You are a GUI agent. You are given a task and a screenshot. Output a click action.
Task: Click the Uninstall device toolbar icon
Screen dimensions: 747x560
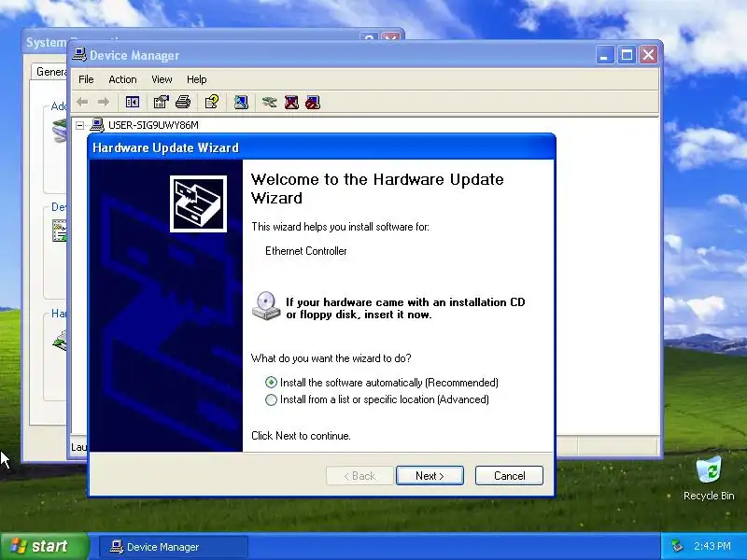tap(291, 102)
